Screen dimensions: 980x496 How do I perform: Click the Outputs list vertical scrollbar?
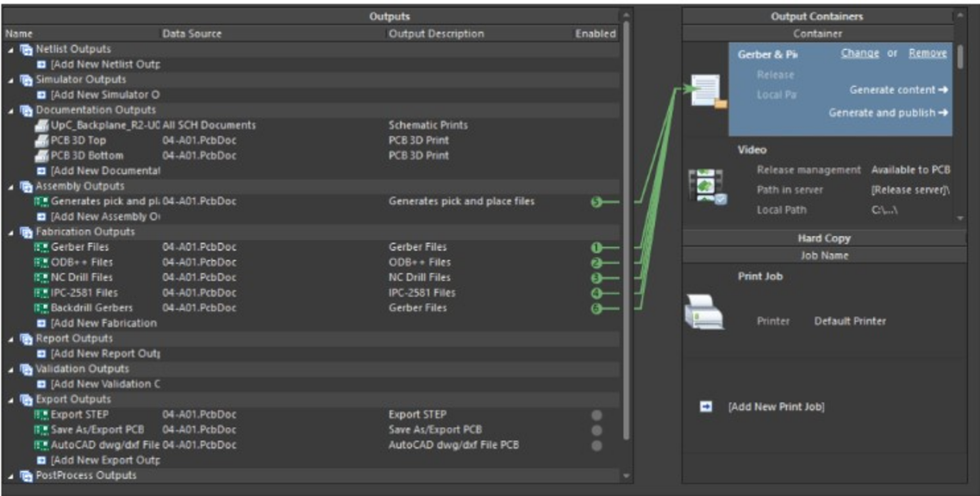click(627, 215)
